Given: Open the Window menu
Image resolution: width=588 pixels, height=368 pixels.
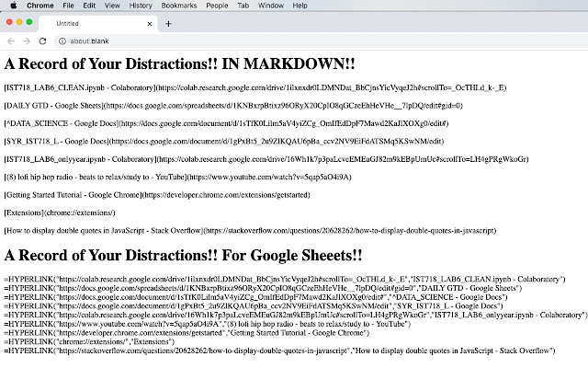Looking at the screenshot, I should point(271,6).
